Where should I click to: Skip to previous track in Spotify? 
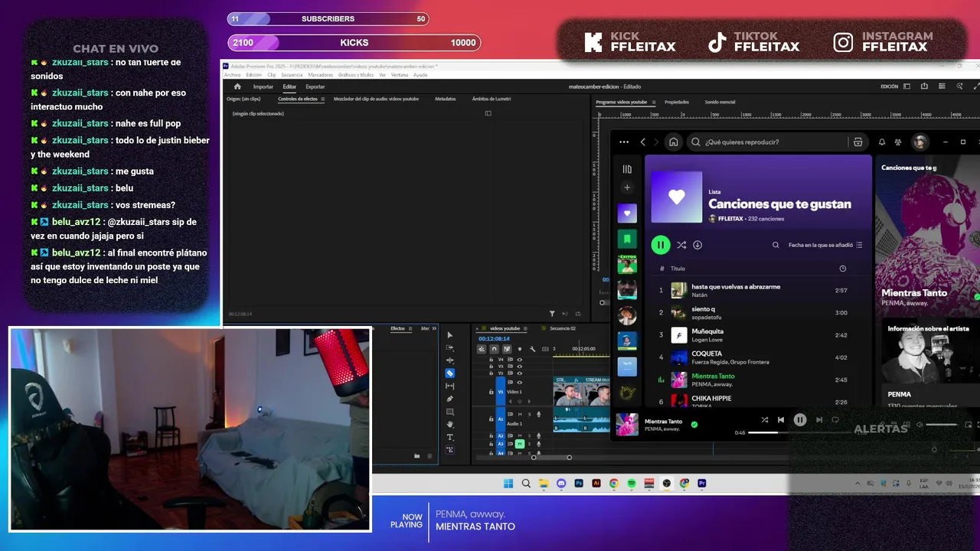(x=781, y=419)
